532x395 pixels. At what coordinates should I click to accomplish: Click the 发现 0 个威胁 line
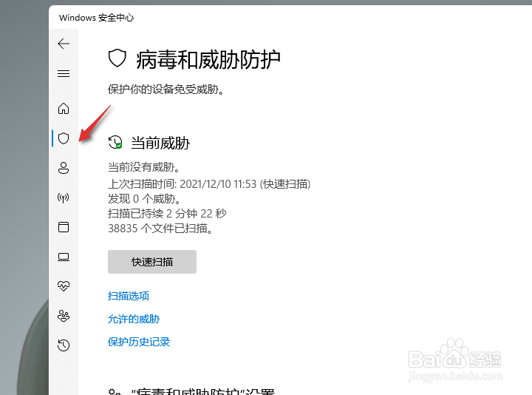pyautogui.click(x=145, y=199)
